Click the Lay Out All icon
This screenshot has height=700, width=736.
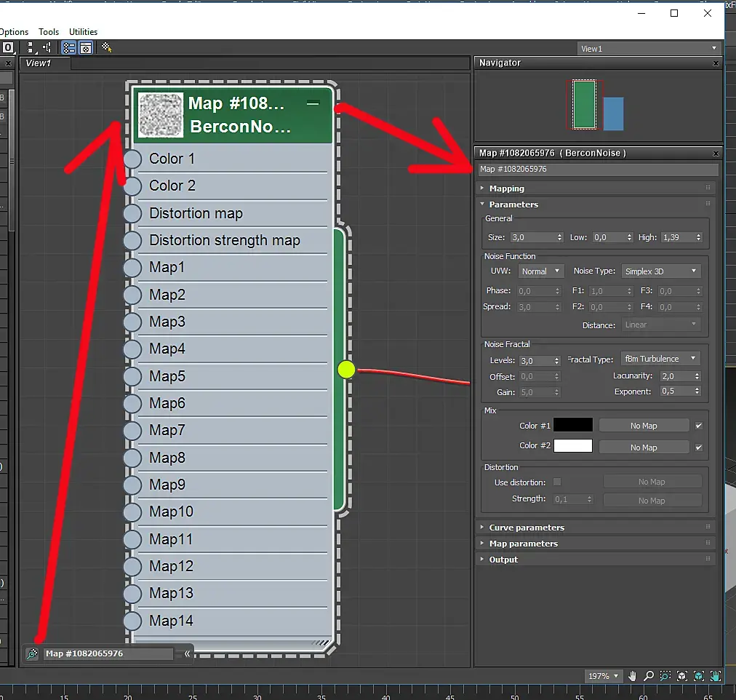pyautogui.click(x=30, y=47)
